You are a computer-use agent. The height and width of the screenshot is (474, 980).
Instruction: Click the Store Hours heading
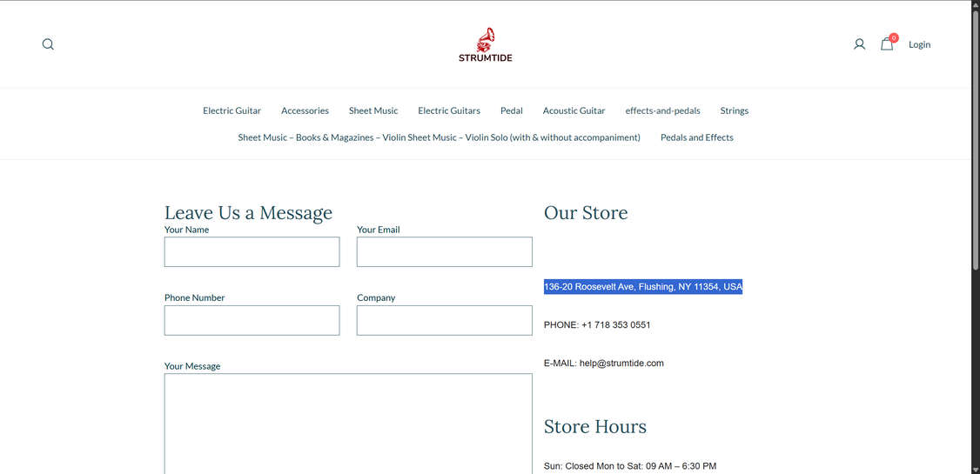point(595,426)
